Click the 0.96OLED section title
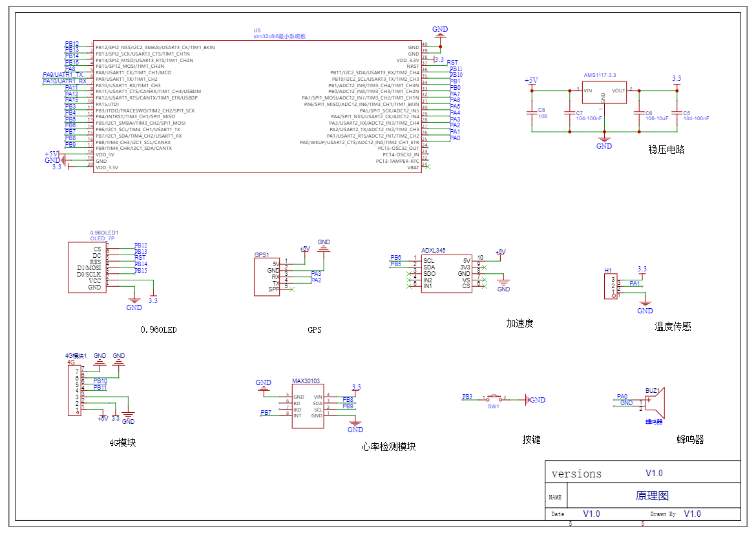Screen dimensions: 756x533 (x=158, y=330)
